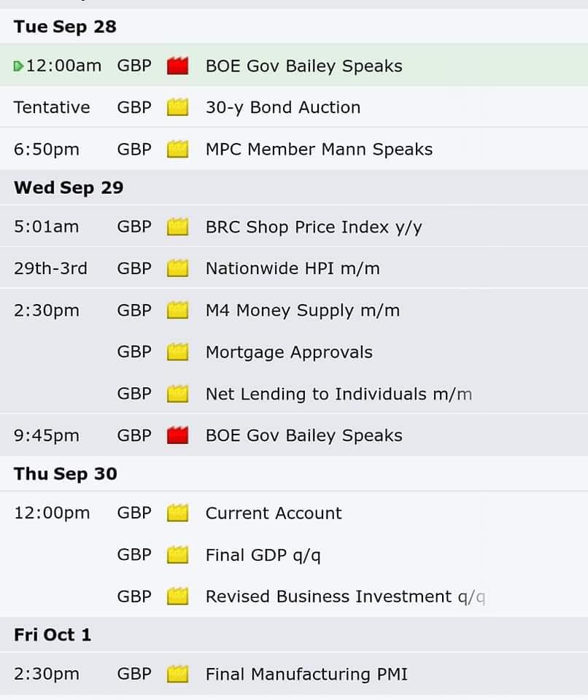Viewport: 588px width, 700px height.
Task: Click green arrow marker next to 12:00am
Action: (18, 66)
